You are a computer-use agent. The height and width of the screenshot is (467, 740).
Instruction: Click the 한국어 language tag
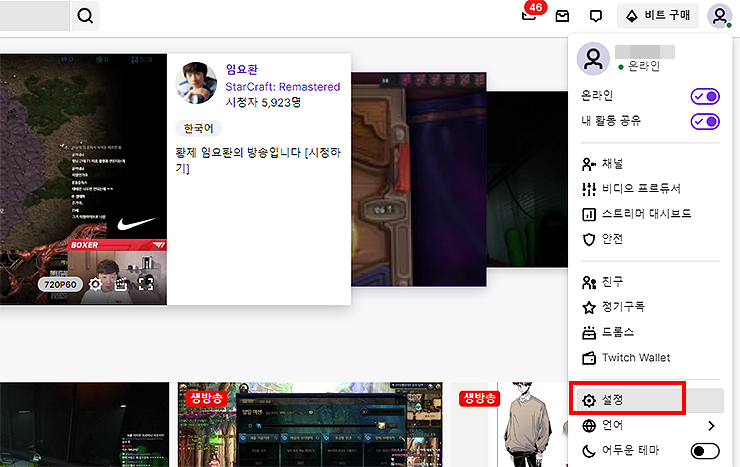pos(199,128)
